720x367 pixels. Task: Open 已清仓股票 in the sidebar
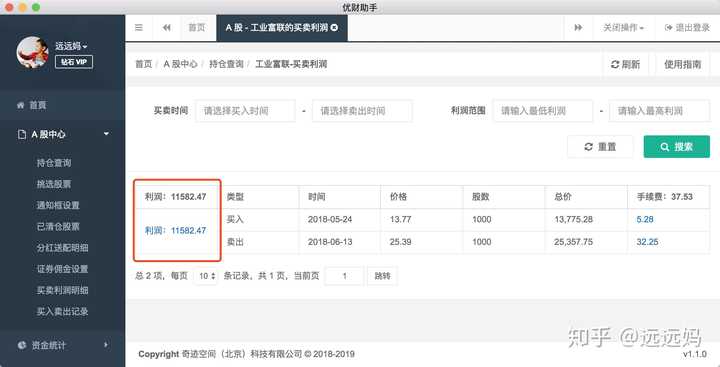point(58,226)
